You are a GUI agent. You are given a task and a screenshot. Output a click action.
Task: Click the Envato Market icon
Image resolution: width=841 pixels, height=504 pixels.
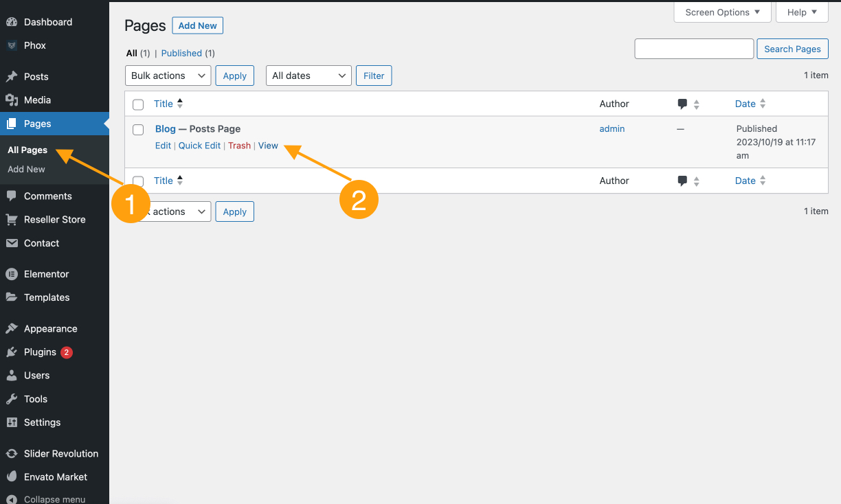pyautogui.click(x=14, y=477)
